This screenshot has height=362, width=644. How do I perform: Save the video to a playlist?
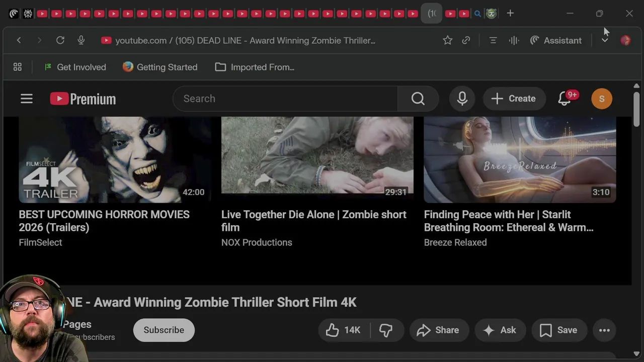tap(558, 330)
